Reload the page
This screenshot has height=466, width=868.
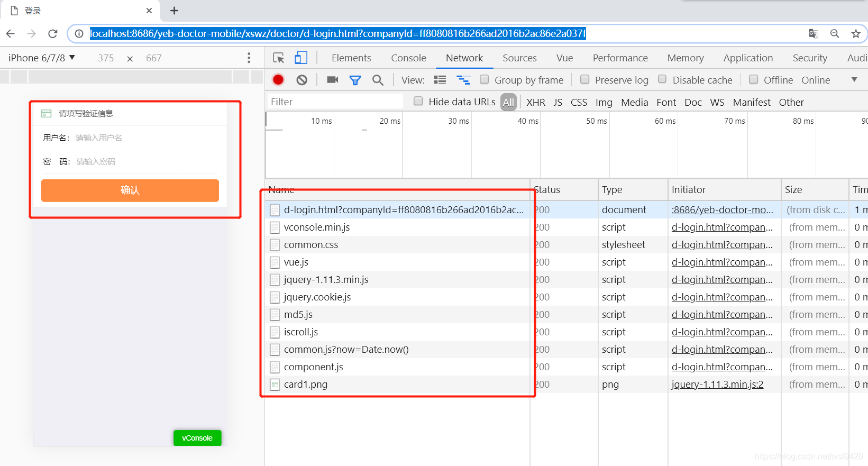click(53, 34)
